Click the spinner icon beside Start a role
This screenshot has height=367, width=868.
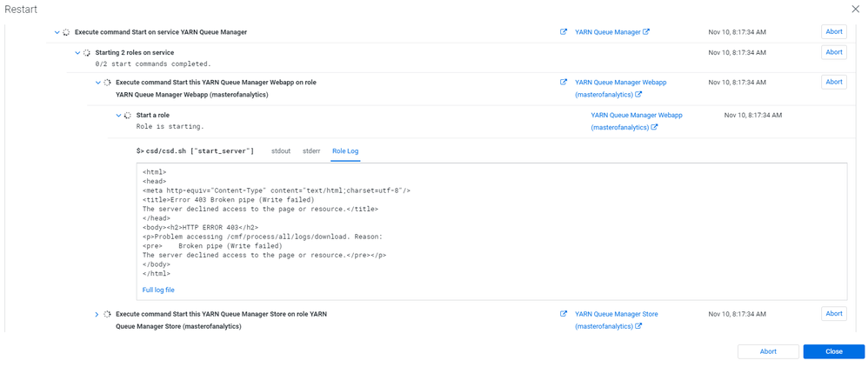click(x=127, y=115)
